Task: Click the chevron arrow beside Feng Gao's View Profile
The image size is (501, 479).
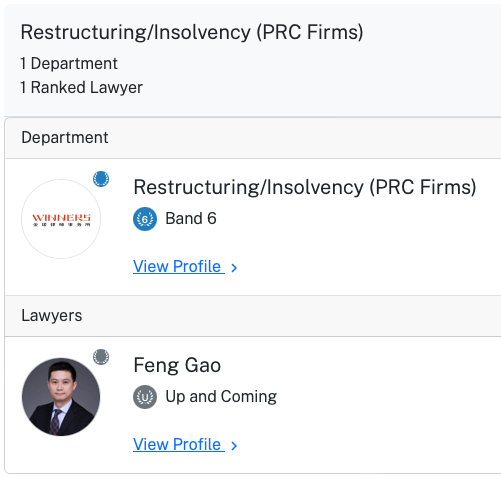Action: 234,446
